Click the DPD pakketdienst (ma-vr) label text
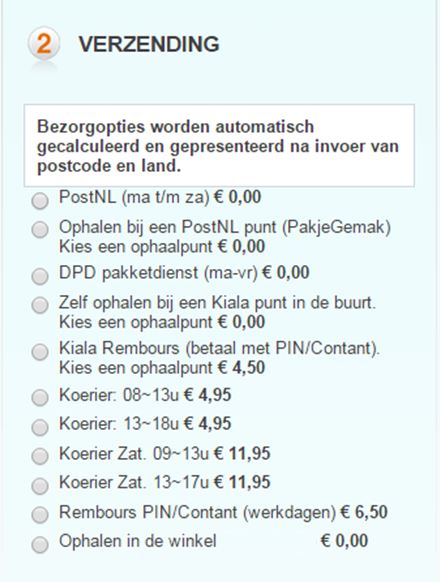Viewport: 440px width, 584px height. [x=158, y=273]
